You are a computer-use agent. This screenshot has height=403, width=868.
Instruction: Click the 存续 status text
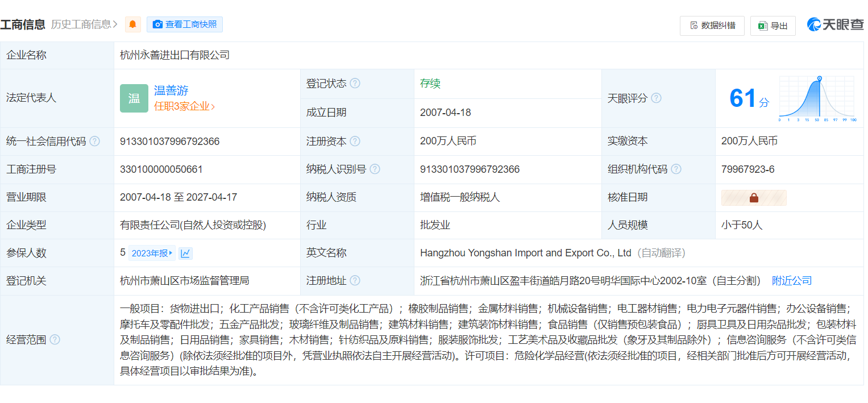[x=430, y=84]
